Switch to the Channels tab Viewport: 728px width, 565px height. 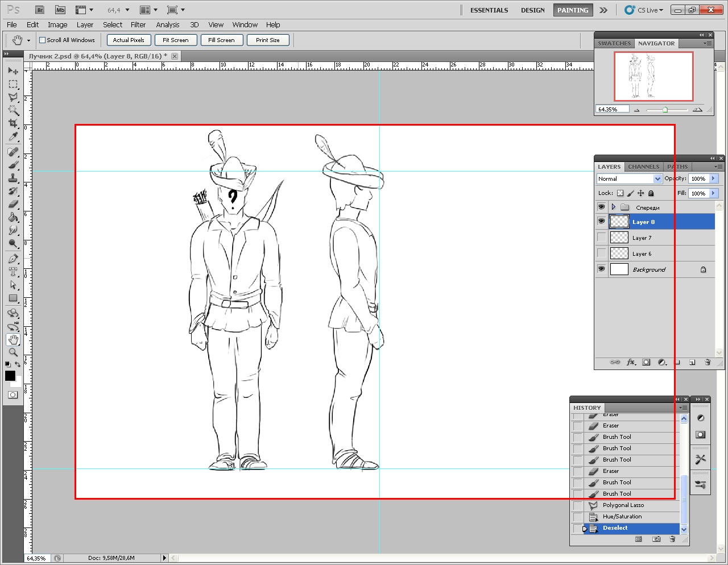click(x=643, y=167)
